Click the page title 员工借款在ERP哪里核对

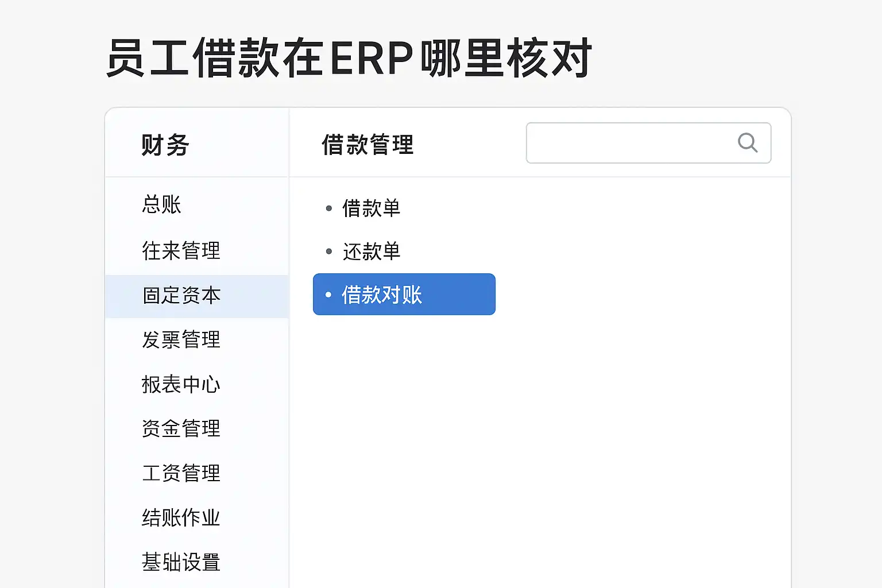pyautogui.click(x=349, y=58)
